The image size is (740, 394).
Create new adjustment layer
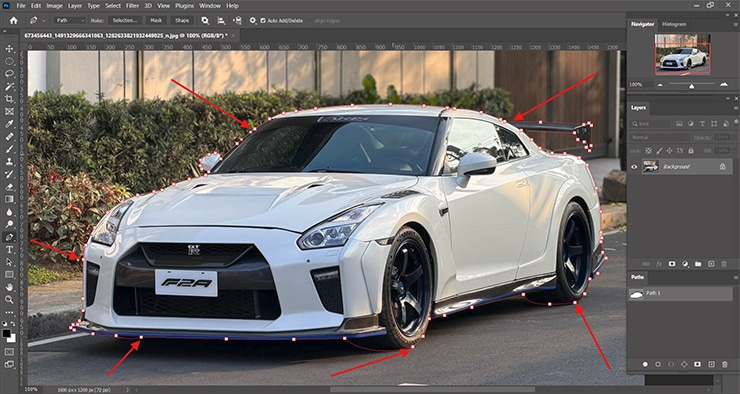[x=685, y=264]
